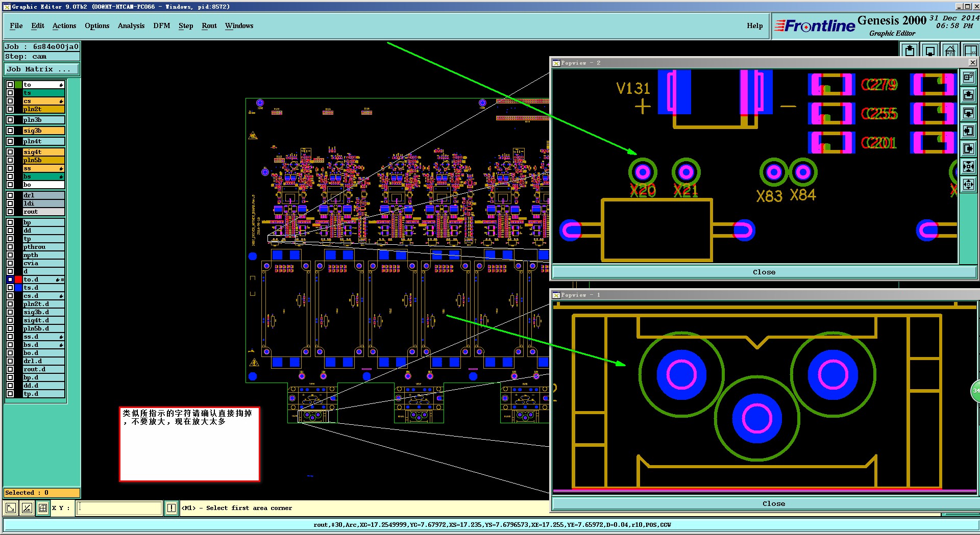The height and width of the screenshot is (535, 980).
Task: Open the DFM menu
Action: [162, 26]
